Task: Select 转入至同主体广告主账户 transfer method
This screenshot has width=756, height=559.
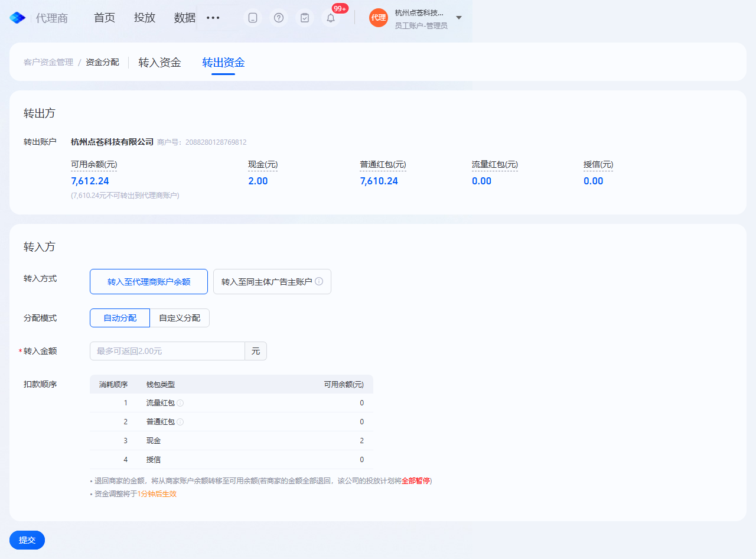Action: tap(272, 282)
